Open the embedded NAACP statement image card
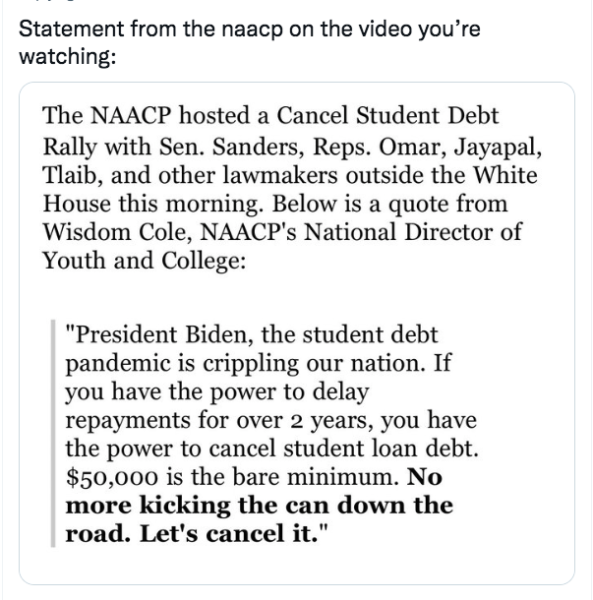This screenshot has height=600, width=593. 297,333
